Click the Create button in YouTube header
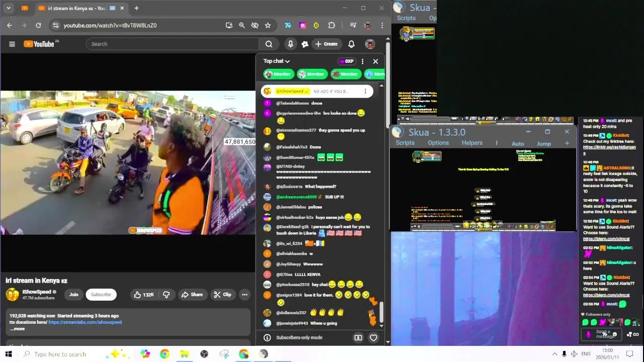Screen dimensions: 644x362 tap(326, 44)
